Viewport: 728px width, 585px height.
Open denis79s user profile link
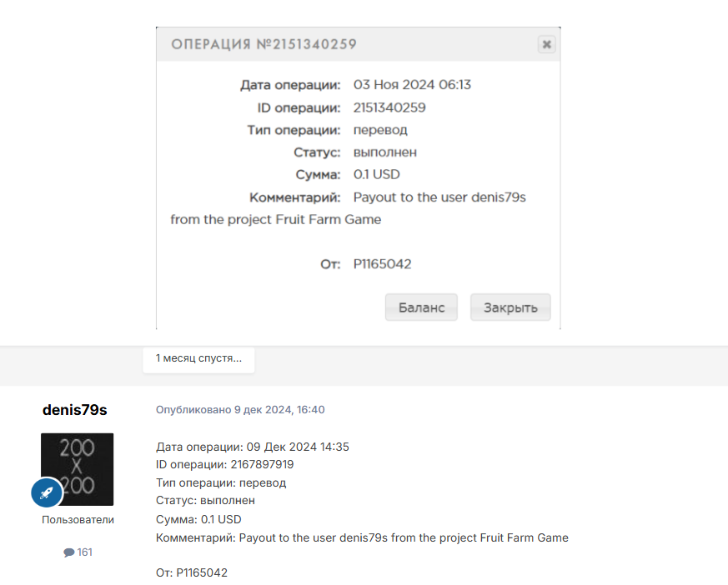click(x=75, y=410)
